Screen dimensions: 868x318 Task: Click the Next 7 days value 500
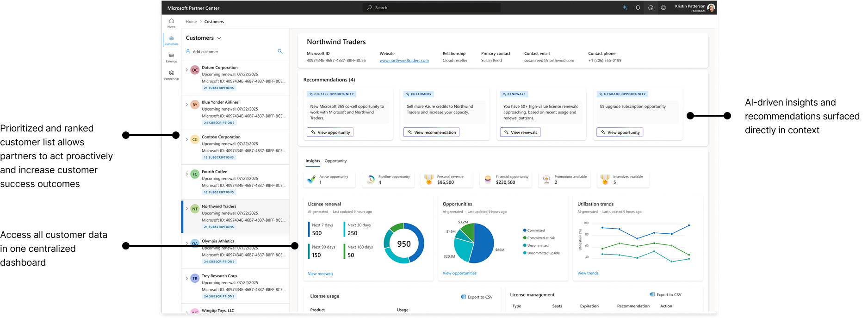(317, 233)
